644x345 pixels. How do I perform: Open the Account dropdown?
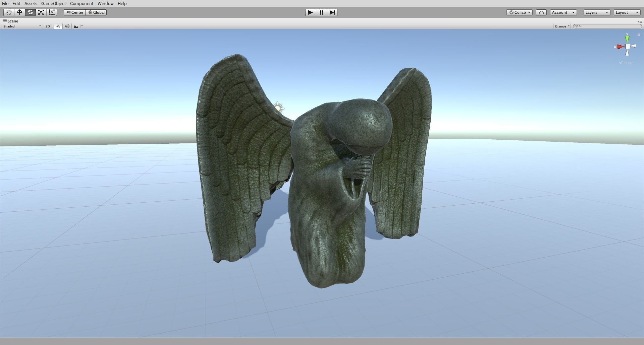point(563,12)
